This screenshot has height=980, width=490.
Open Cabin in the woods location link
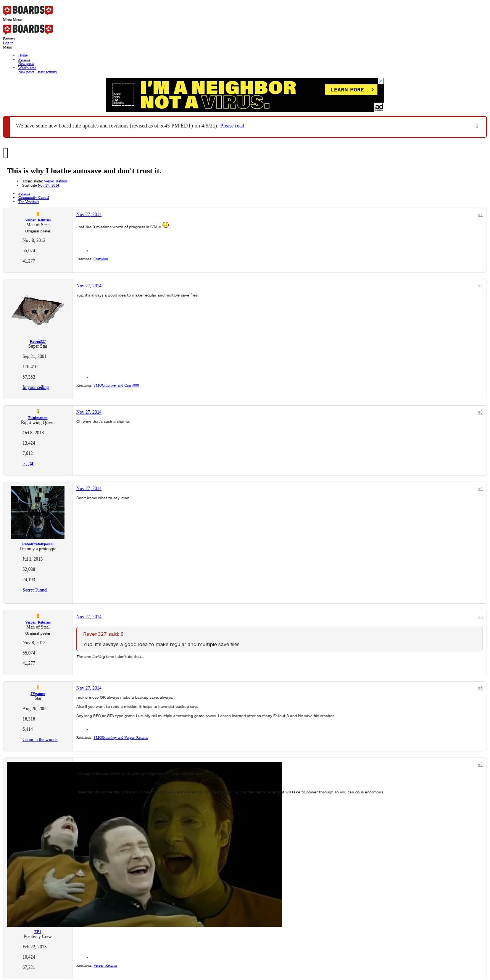click(40, 740)
